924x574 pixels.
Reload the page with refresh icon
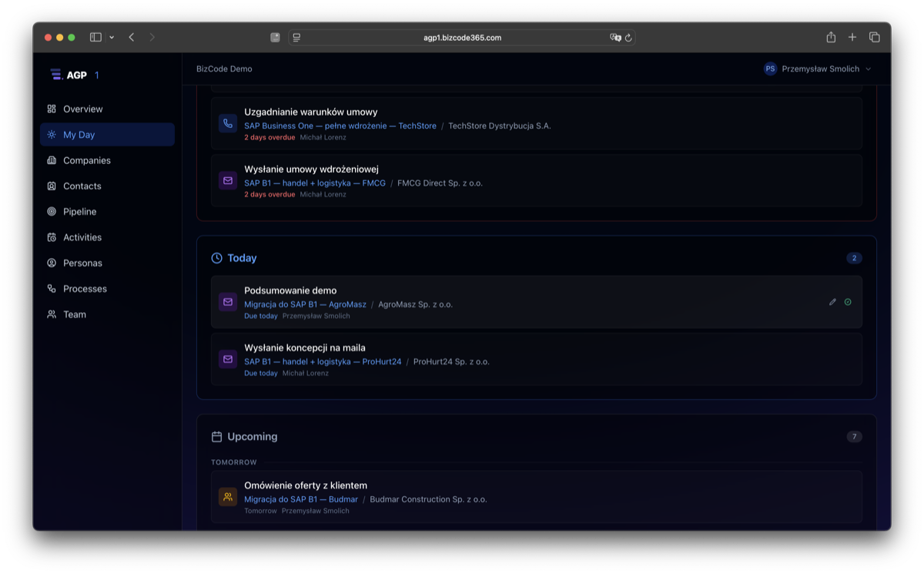coord(628,37)
